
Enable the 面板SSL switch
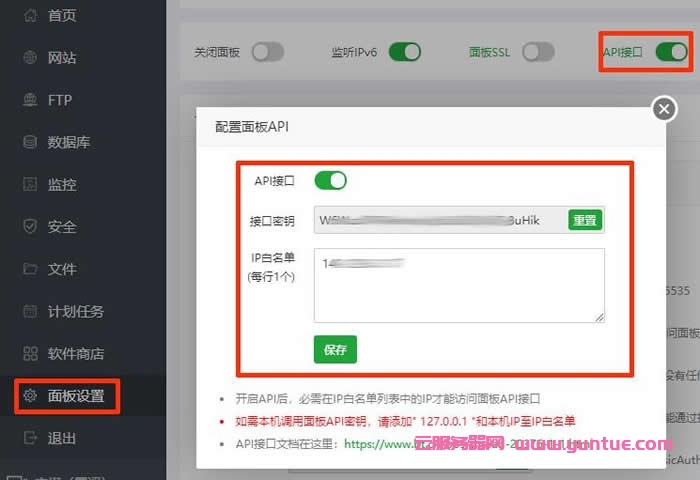tap(537, 52)
